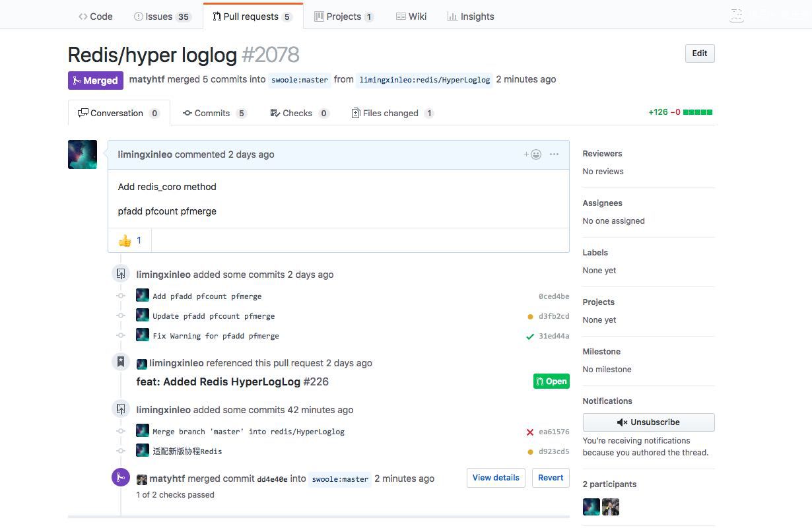Show success check status for 31ed44a

529,337
